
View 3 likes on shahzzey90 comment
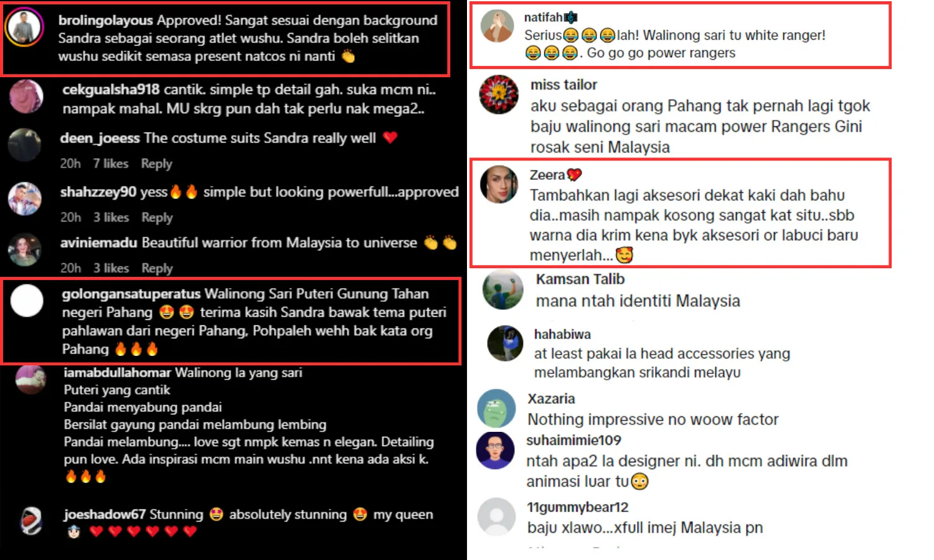(x=111, y=218)
